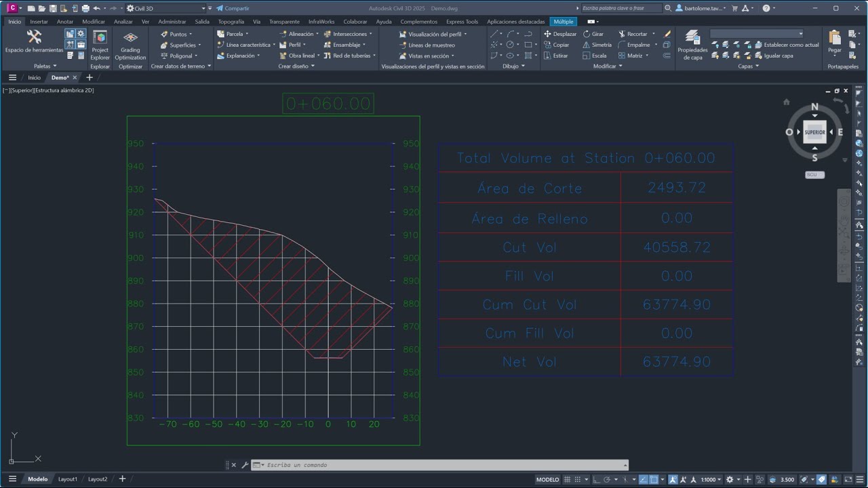
Task: Click the keyword search input field
Action: click(x=621, y=8)
